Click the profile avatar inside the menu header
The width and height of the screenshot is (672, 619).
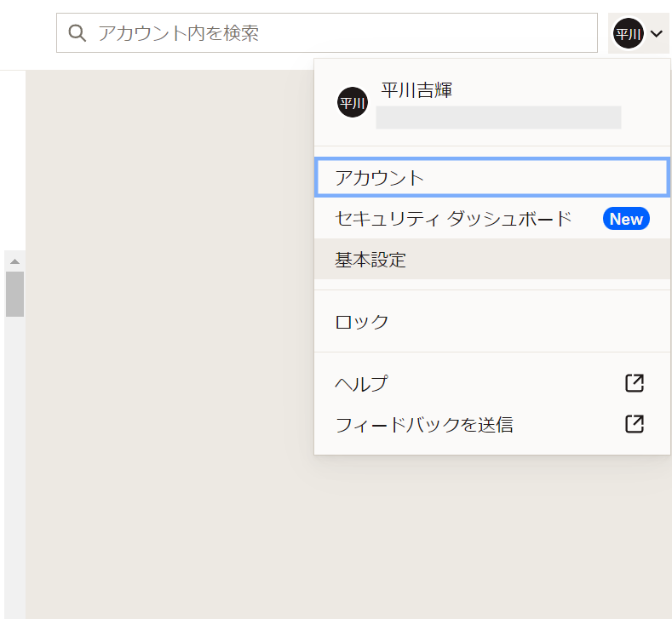(x=353, y=103)
